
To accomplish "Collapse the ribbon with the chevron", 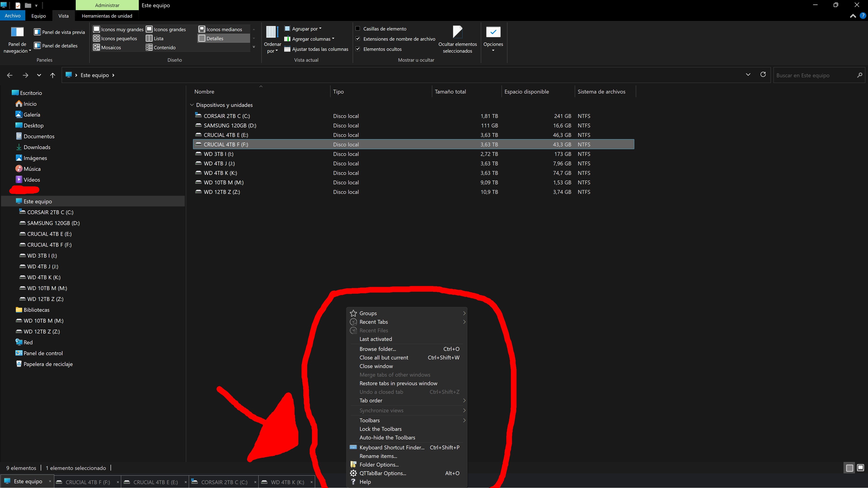I will click(x=853, y=16).
